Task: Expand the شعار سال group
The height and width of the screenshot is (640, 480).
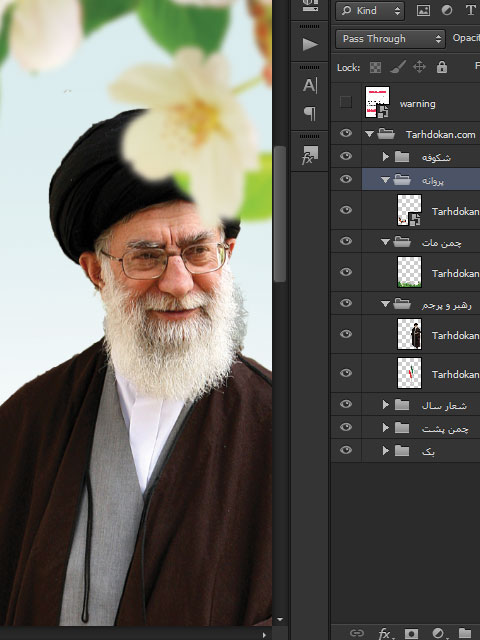Action: (x=385, y=405)
